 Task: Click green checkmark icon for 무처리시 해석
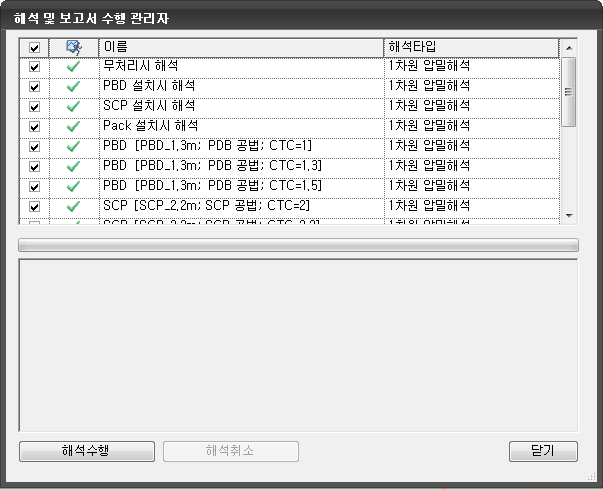73,67
